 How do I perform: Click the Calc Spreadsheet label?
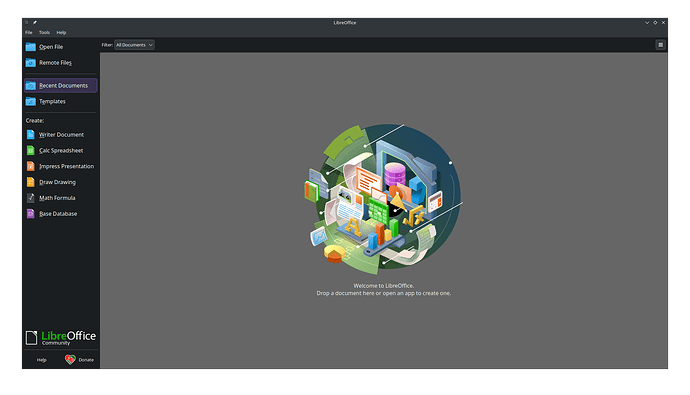click(61, 150)
